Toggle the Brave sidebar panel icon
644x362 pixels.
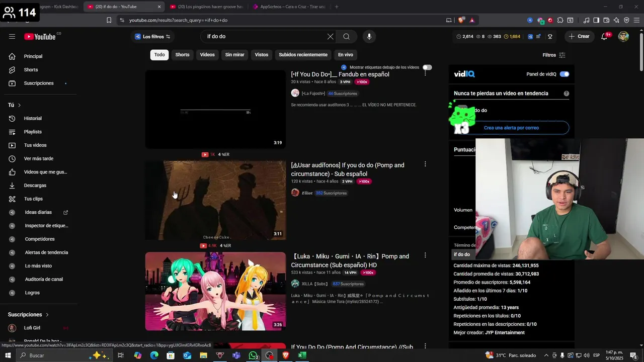click(596, 20)
